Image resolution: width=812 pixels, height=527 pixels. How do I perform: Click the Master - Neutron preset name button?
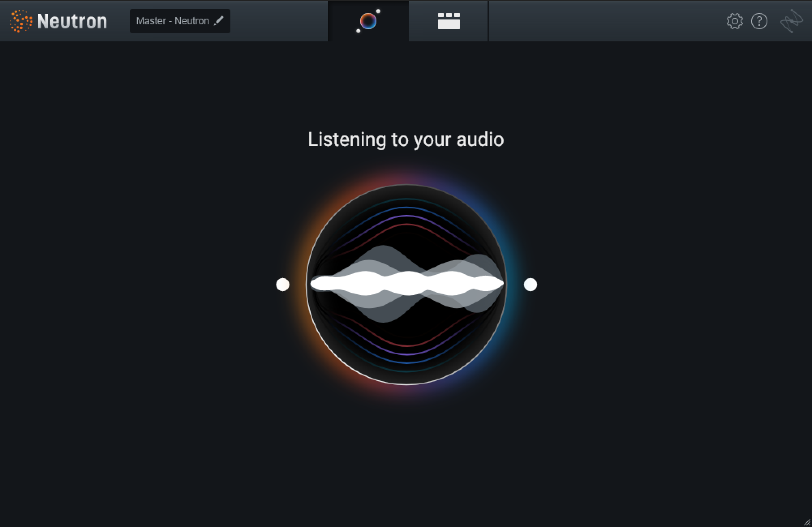[174, 21]
